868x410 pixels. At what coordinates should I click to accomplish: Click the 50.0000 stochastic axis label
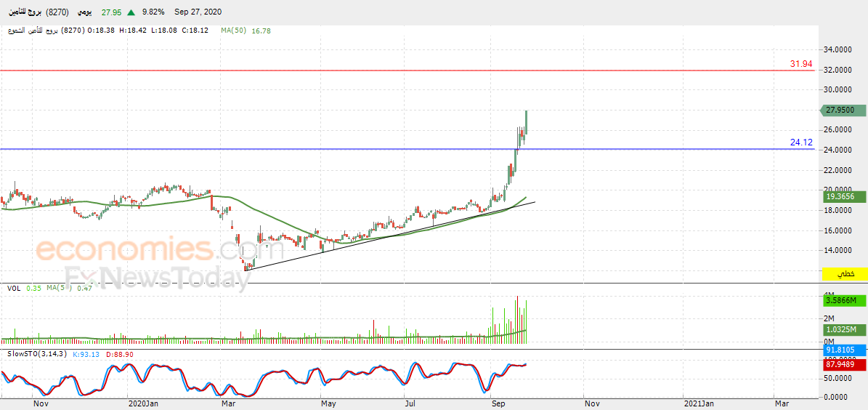pos(839,378)
